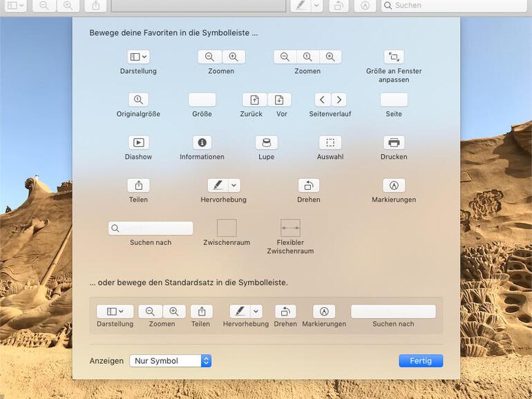The width and height of the screenshot is (532, 399).
Task: Select the Originalgröße magnifier icon
Action: point(138,99)
